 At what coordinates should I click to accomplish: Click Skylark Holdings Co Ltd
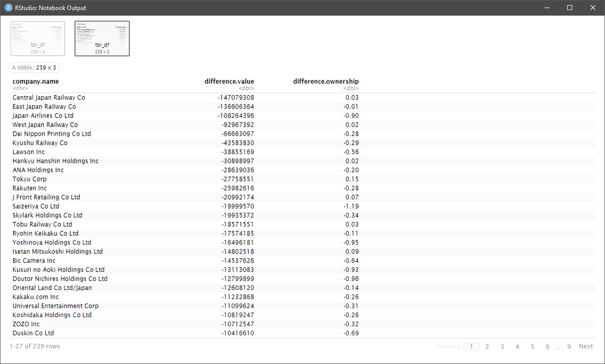click(x=47, y=215)
